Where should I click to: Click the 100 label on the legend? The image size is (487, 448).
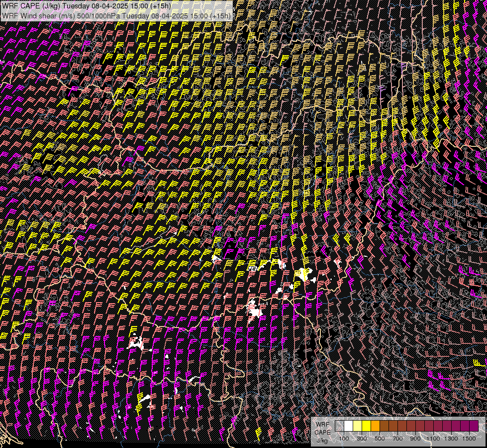pos(344,439)
